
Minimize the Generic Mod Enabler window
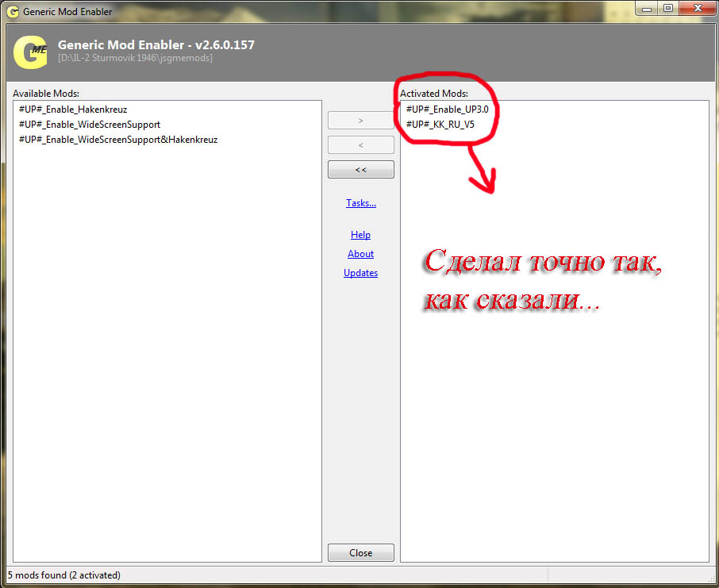pos(647,9)
